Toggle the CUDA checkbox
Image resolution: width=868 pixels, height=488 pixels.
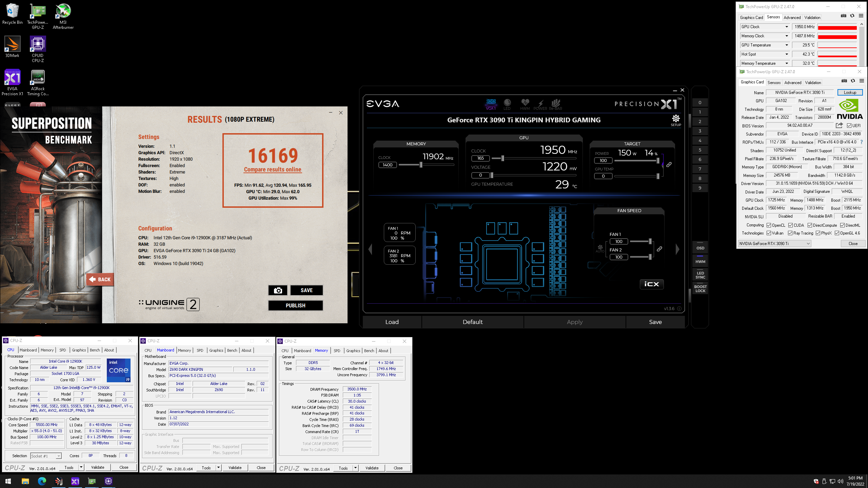(790, 225)
